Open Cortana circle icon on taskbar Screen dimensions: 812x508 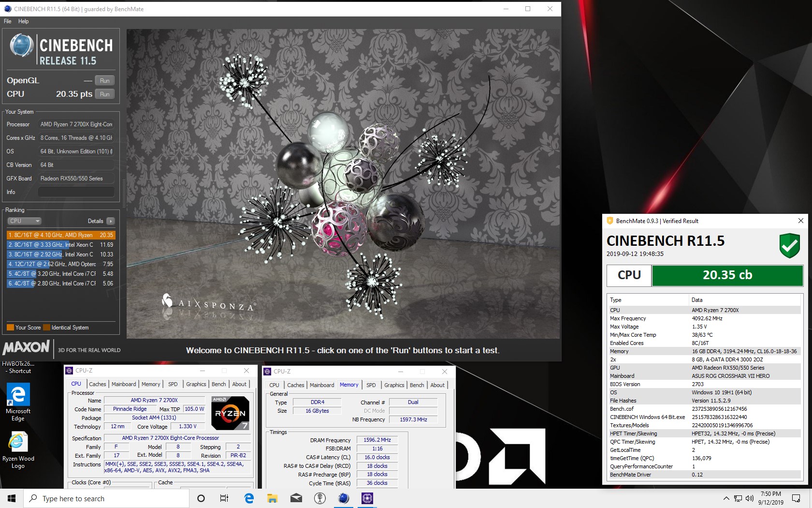pyautogui.click(x=201, y=498)
